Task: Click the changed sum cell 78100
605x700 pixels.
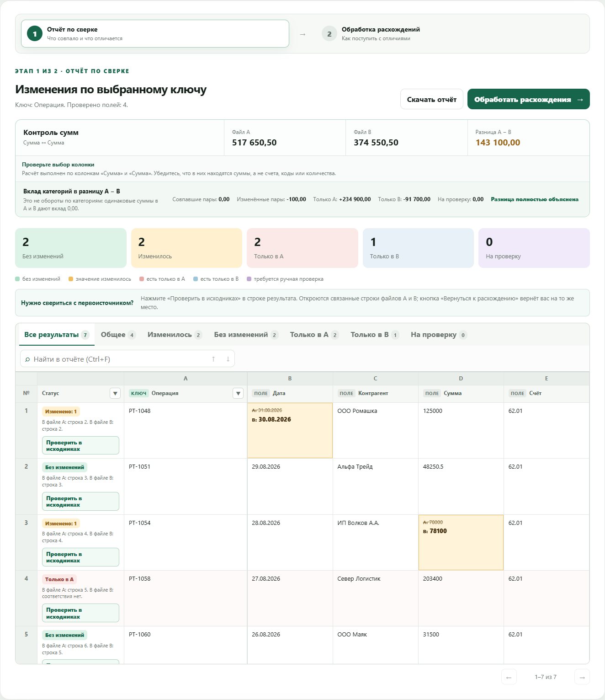Action: click(461, 542)
